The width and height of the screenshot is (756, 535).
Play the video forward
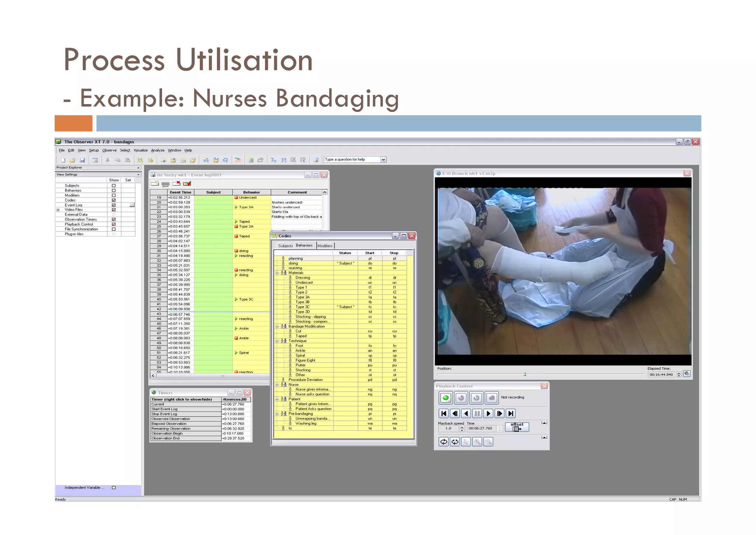(488, 413)
